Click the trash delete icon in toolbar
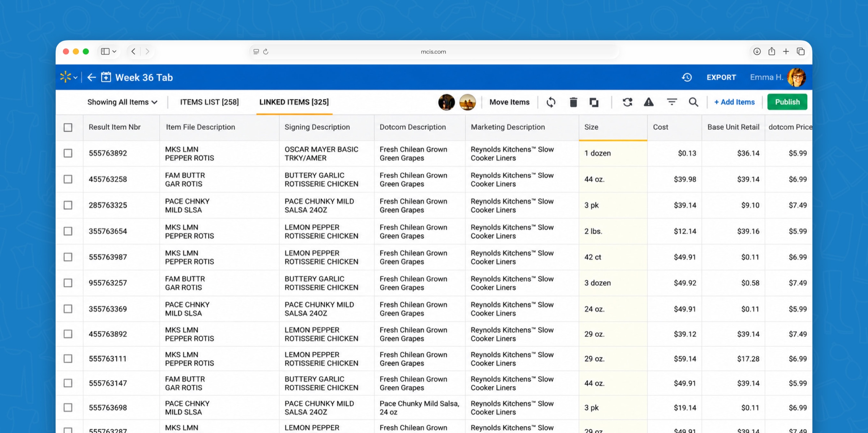The image size is (868, 433). 573,102
